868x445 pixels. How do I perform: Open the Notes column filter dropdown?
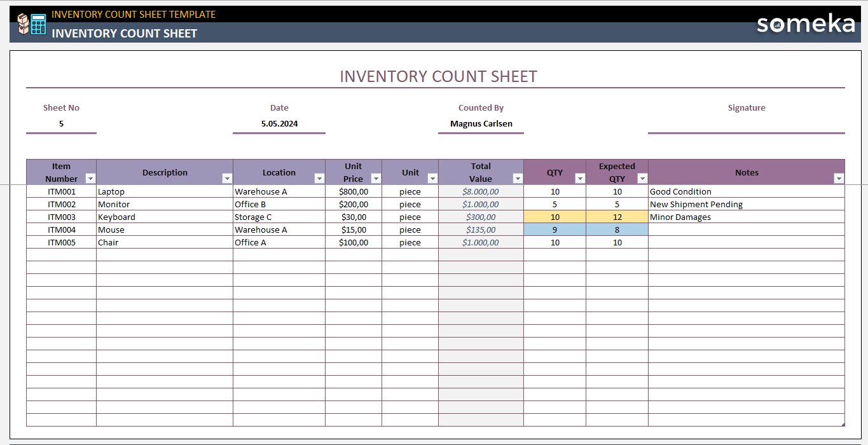click(838, 179)
